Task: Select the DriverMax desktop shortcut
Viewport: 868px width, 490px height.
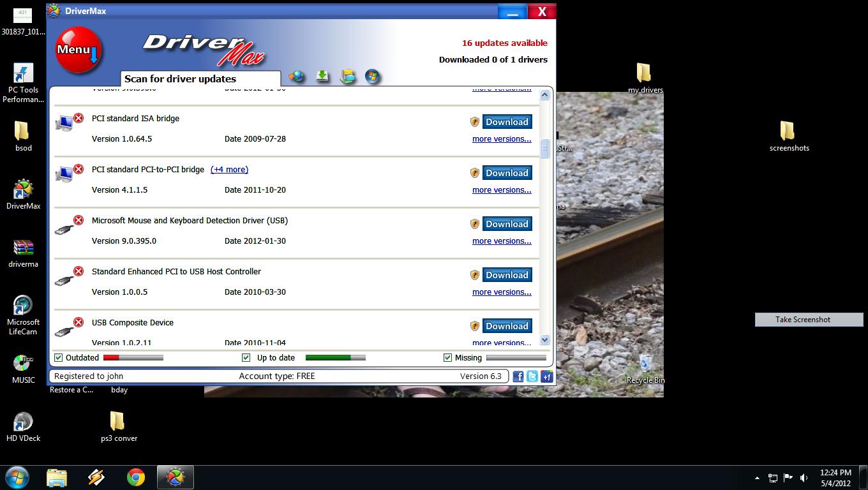Action: tap(23, 194)
